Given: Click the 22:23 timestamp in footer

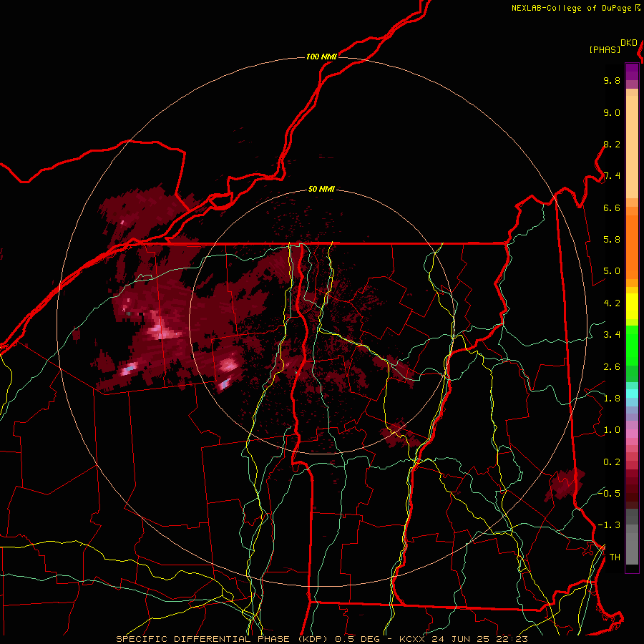Looking at the screenshot, I should tap(512, 639).
